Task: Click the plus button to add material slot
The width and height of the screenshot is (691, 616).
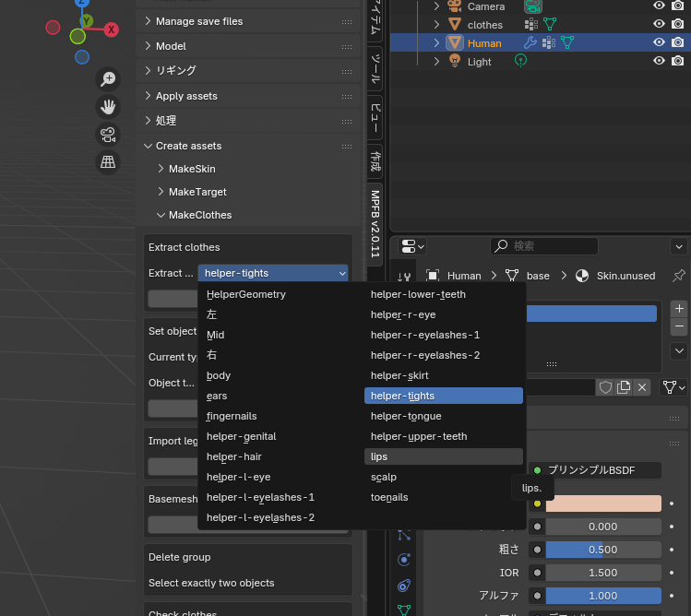Action: 679,309
